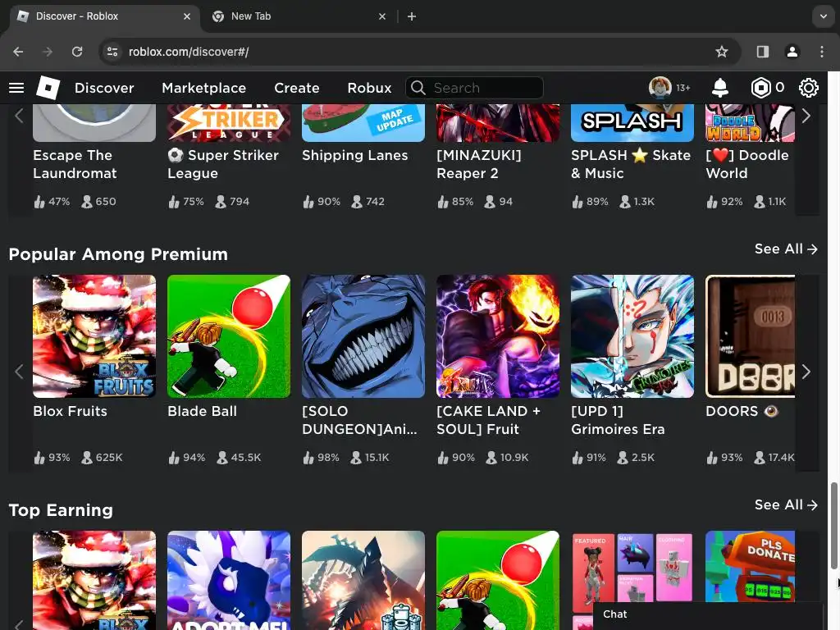See All for Popular Among Premium
Screen dimensions: 840x630
[786, 249]
